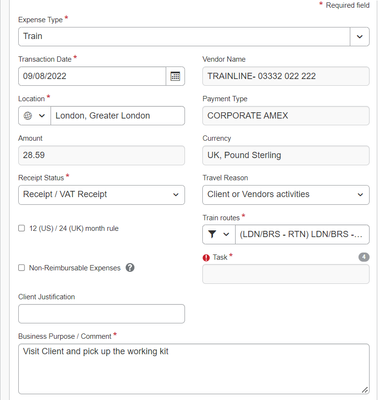Click the Vendor Name label
Image resolution: width=383 pixels, height=400 pixels.
[x=224, y=59]
